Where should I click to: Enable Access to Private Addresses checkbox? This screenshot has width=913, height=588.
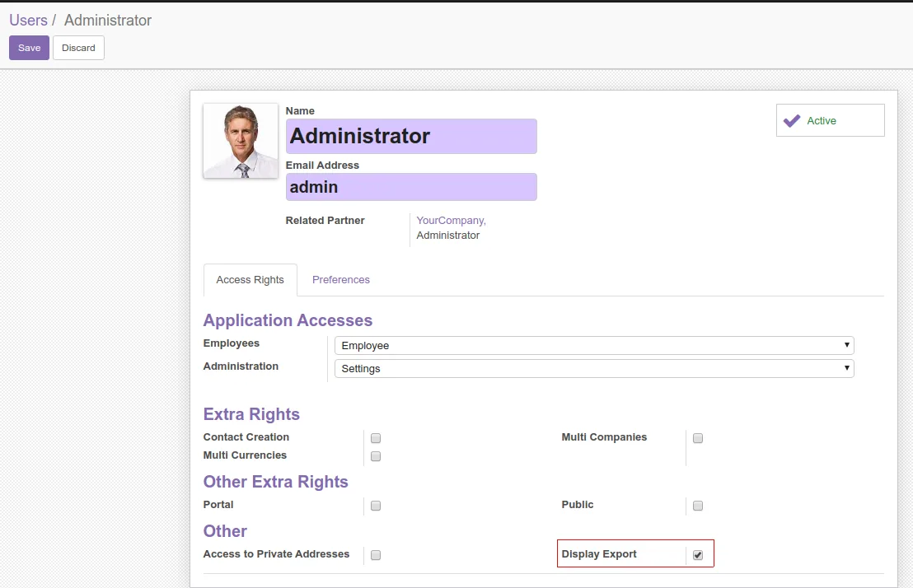[376, 555]
